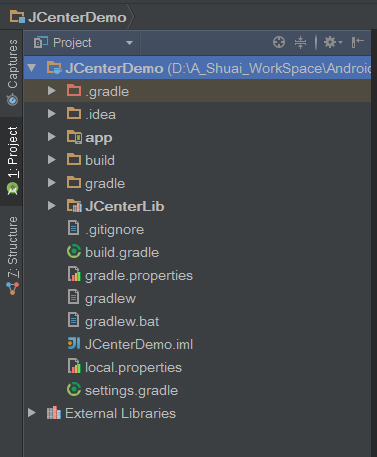Expand the External Libraries node

32,413
